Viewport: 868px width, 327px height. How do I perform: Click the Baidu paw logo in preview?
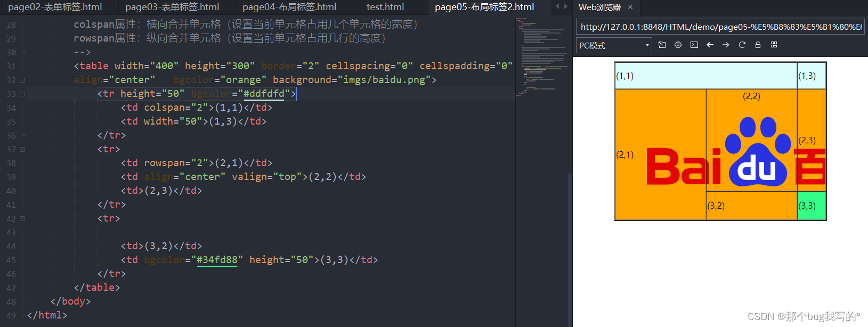coord(758,152)
